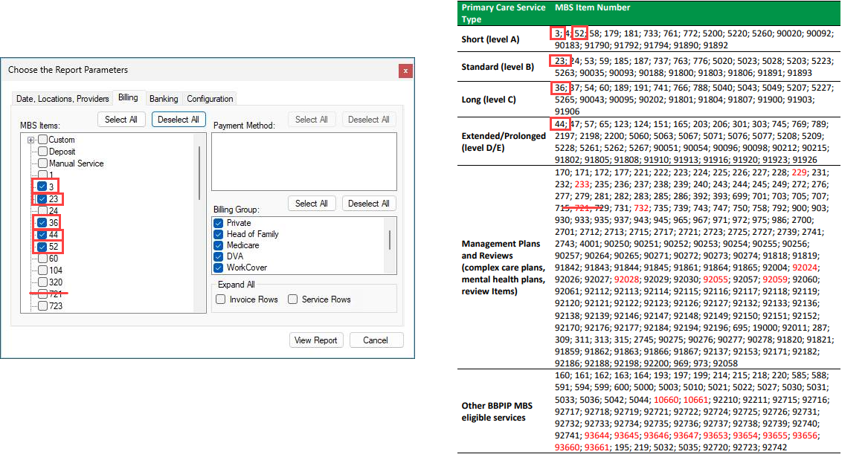Image resolution: width=868 pixels, height=460 pixels.
Task: Close the Report Parameters dialog
Action: click(405, 71)
